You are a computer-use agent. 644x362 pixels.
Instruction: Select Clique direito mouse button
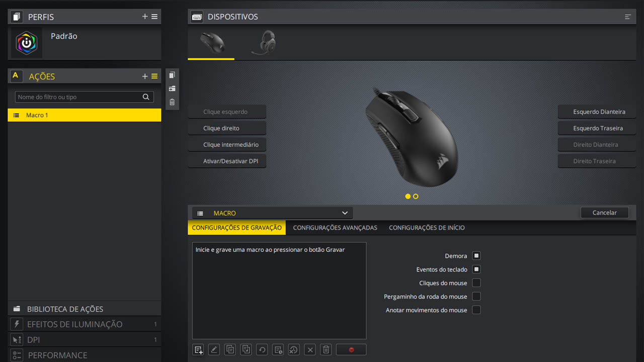[x=227, y=128]
